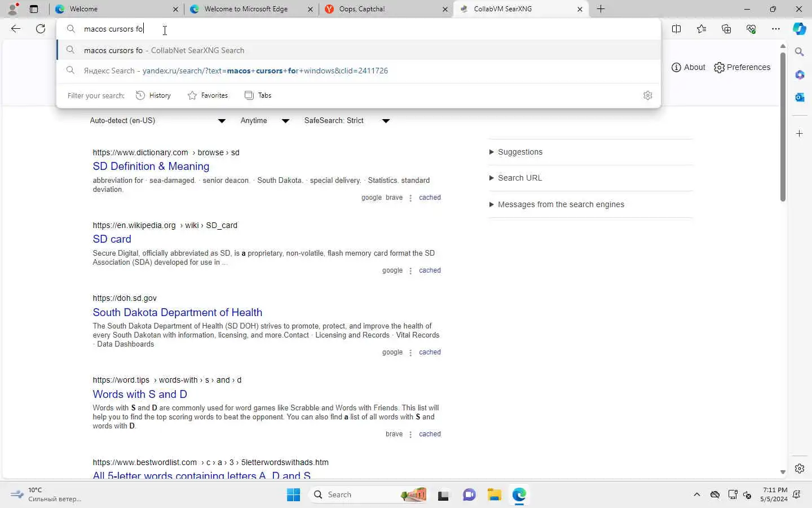Open SafeSearch: Strict dropdown
The height and width of the screenshot is (508, 812).
(x=347, y=120)
